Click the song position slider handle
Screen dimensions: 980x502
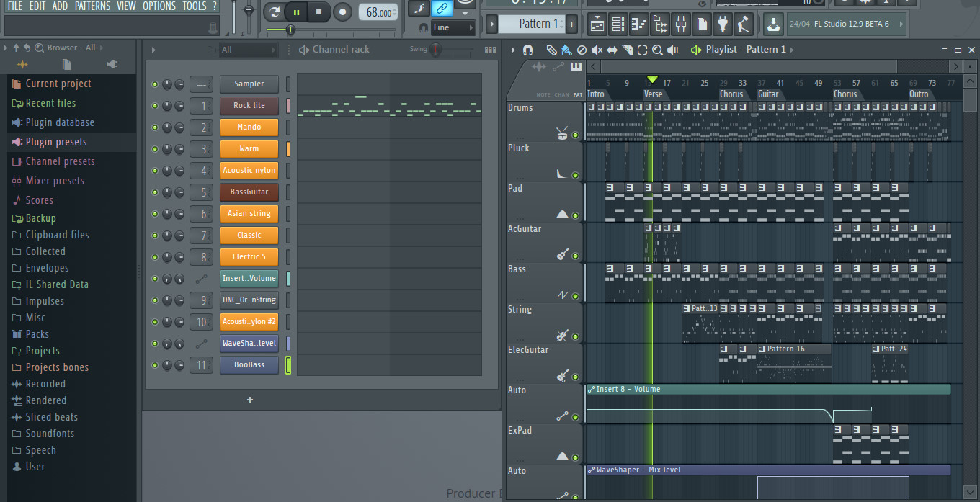click(x=290, y=30)
